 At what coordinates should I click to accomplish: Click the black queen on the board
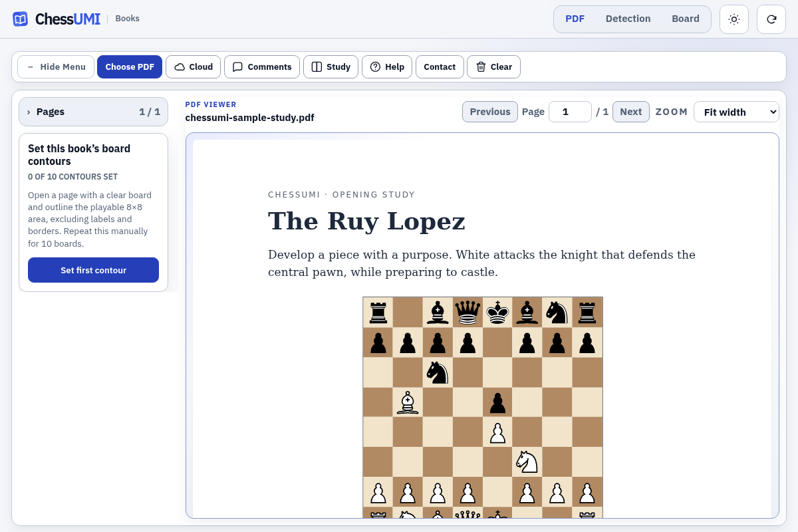coord(467,312)
